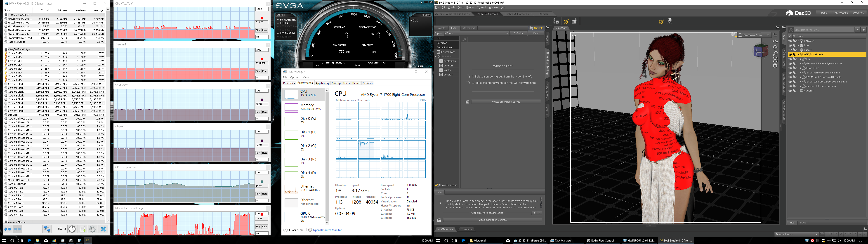This screenshot has height=244, width=868.
Task: Hide Sherry Hair using its eye icon
Action: [x=790, y=68]
